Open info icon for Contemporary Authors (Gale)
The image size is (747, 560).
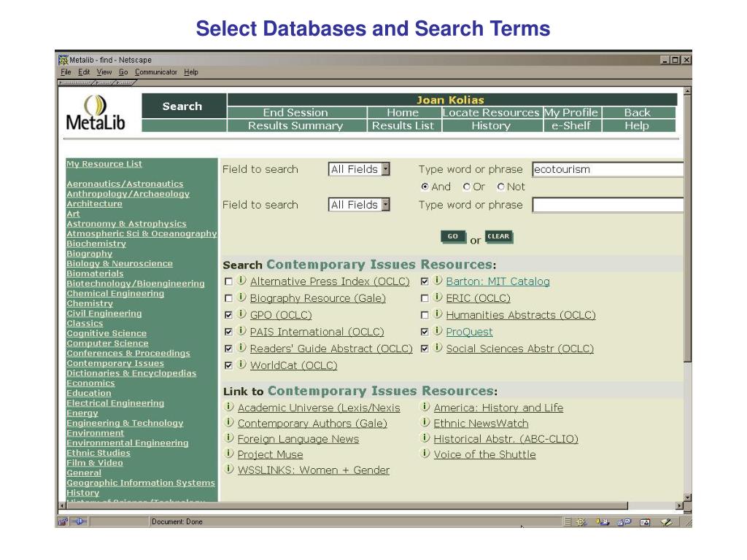pyautogui.click(x=229, y=422)
